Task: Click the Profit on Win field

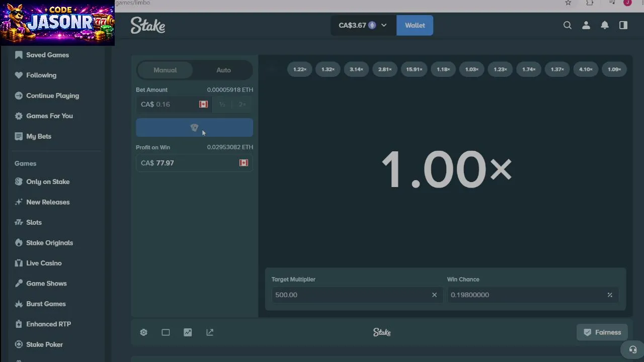Action: 194,163
